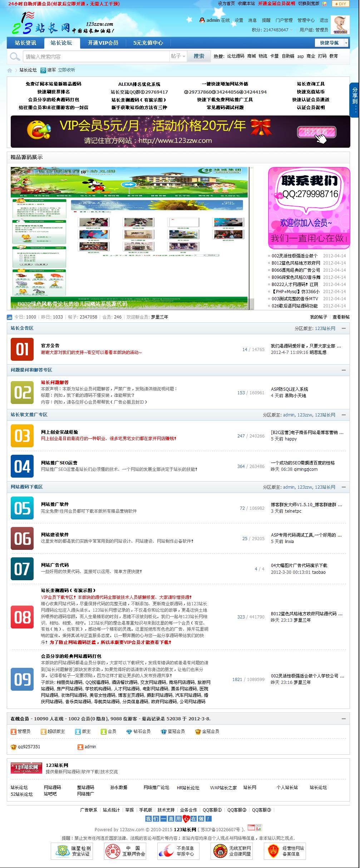
Task: Click the 无线互联网业自律同盟 badge
Action: [232, 850]
